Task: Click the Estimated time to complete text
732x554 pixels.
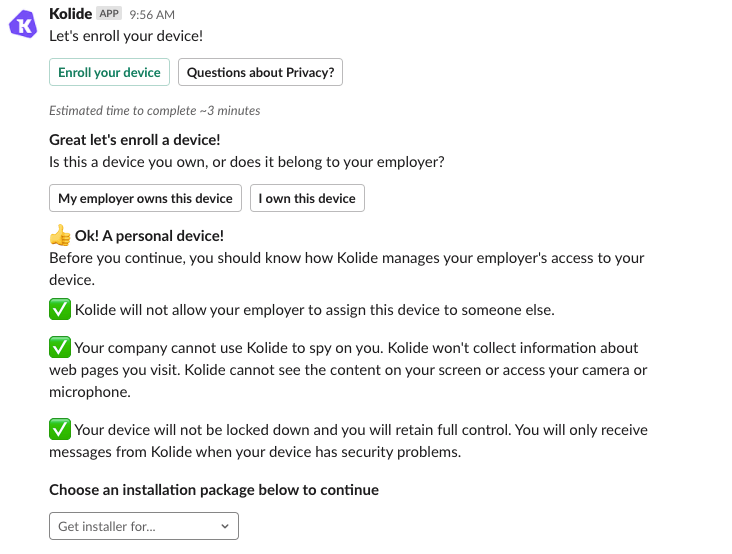Action: pyautogui.click(x=154, y=110)
